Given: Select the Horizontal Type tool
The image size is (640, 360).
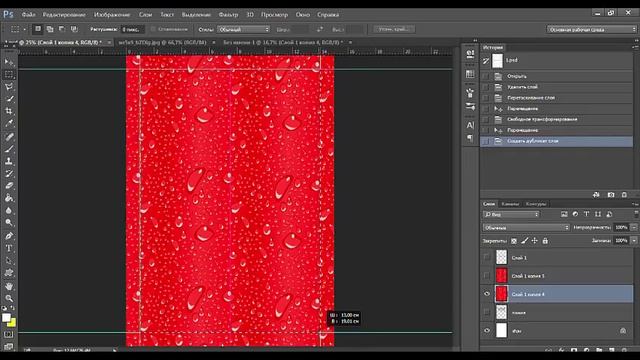Looking at the screenshot, I should [9, 248].
